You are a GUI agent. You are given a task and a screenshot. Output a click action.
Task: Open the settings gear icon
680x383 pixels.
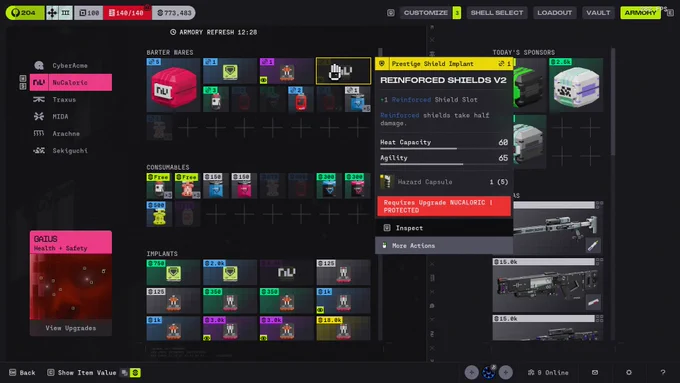[629, 372]
